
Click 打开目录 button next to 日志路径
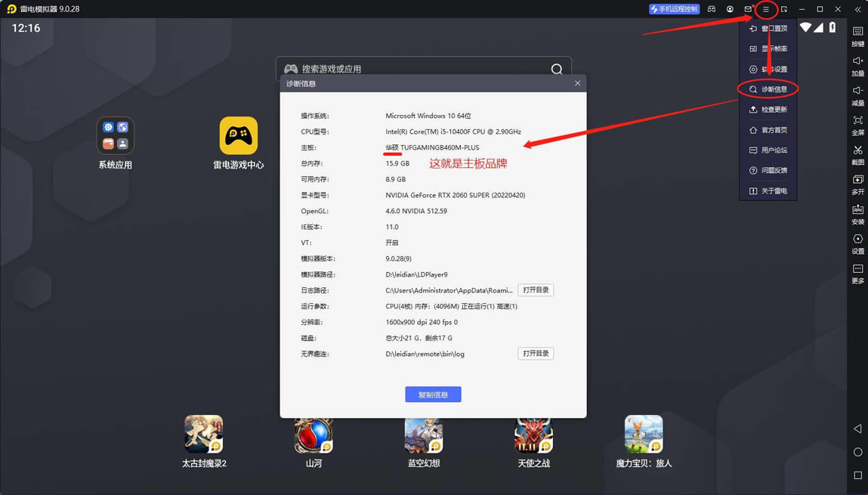pos(536,290)
